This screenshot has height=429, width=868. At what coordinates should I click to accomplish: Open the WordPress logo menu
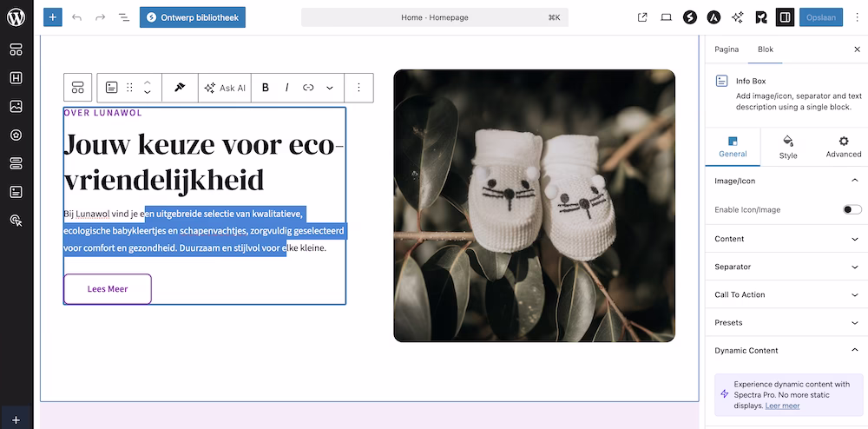[16, 17]
